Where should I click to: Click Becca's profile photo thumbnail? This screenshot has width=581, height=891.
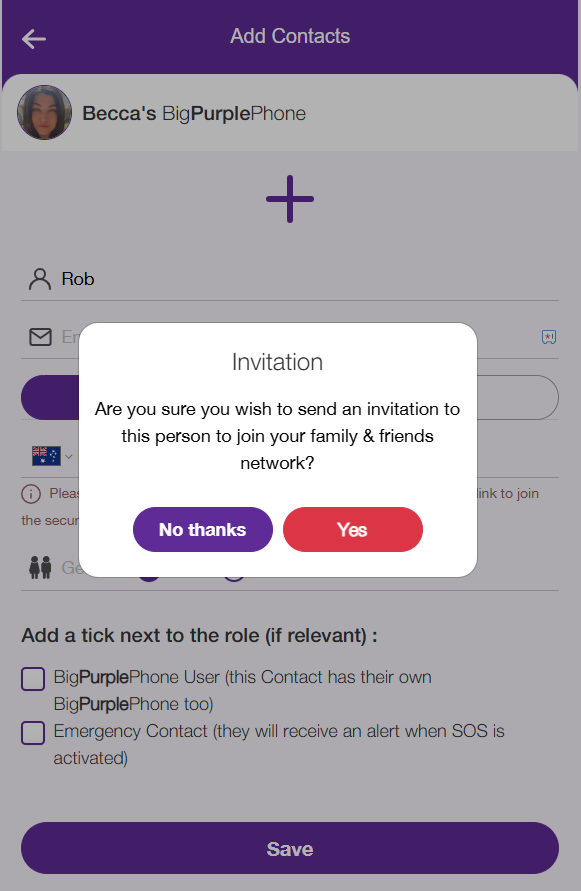(44, 113)
